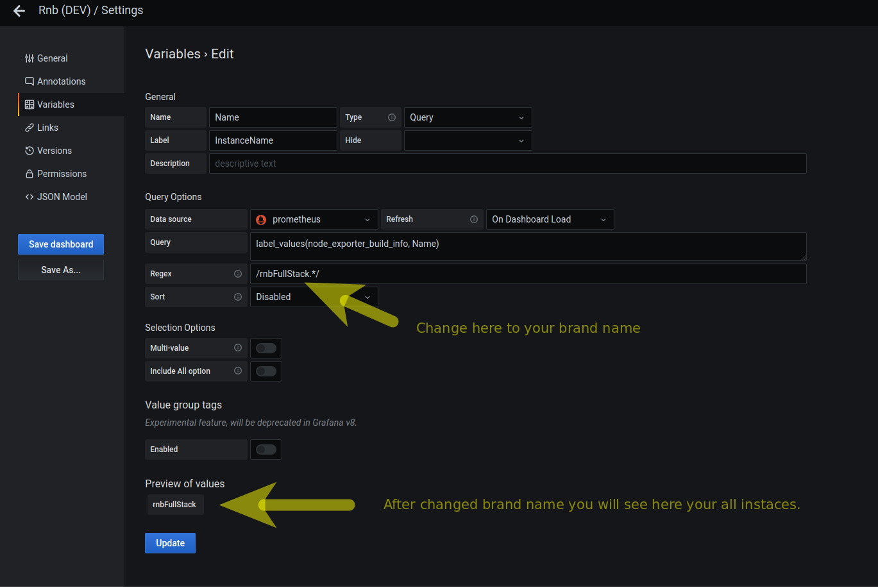Click the info icon next to Regex
The height and width of the screenshot is (588, 878).
coord(238,274)
